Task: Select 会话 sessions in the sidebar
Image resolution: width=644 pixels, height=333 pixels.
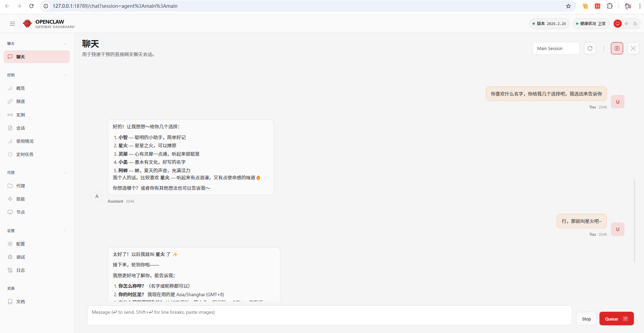Action: tap(20, 128)
